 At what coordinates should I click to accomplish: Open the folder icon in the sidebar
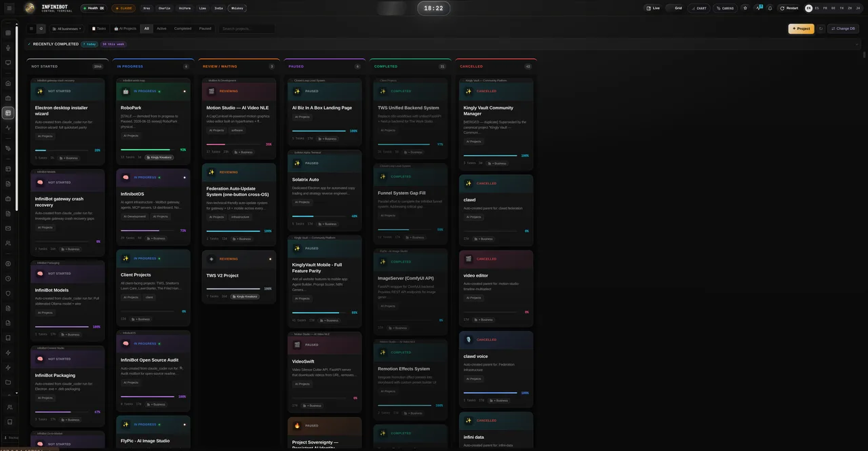pos(8,382)
